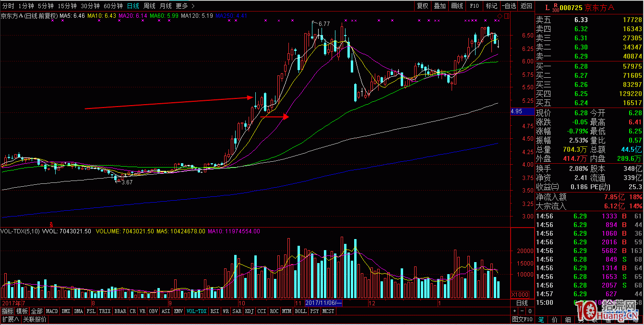The height and width of the screenshot is (325, 644).
Task: Select the 15分钟 period
Action: [67, 6]
